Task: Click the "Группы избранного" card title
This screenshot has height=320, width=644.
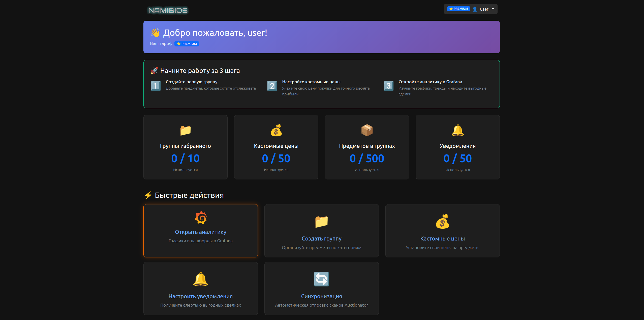Action: coord(186,146)
